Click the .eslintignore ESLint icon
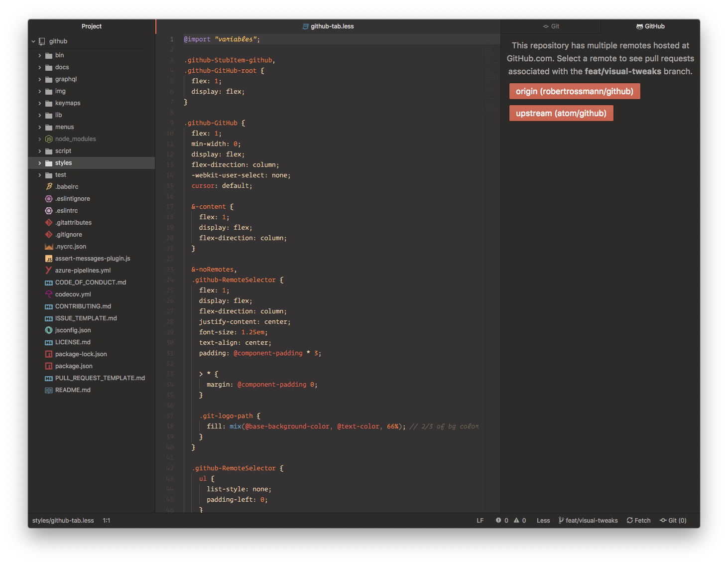Image resolution: width=728 pixels, height=565 pixels. [49, 199]
